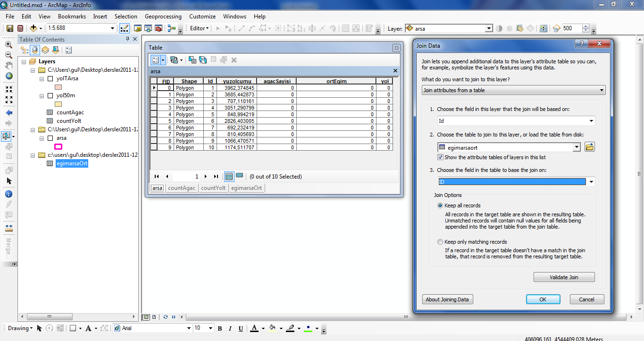
Task: Click the Save map document icon
Action: 9,28
